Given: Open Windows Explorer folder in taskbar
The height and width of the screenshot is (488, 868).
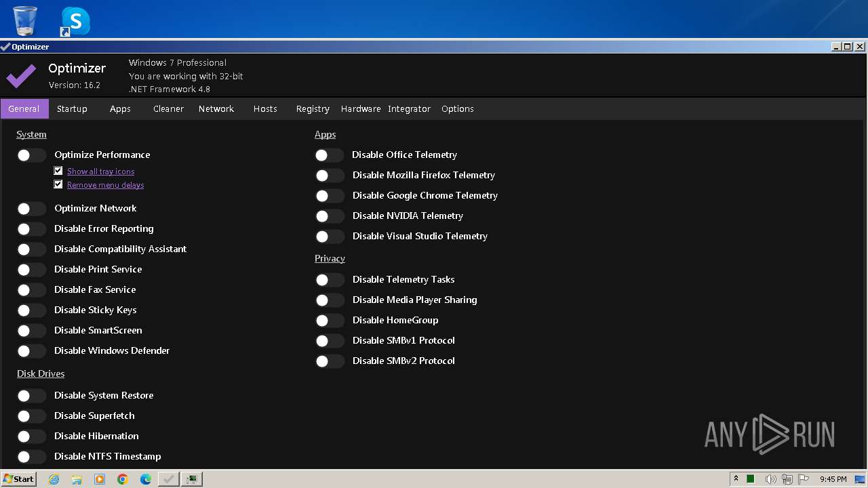Looking at the screenshot, I should 77,479.
